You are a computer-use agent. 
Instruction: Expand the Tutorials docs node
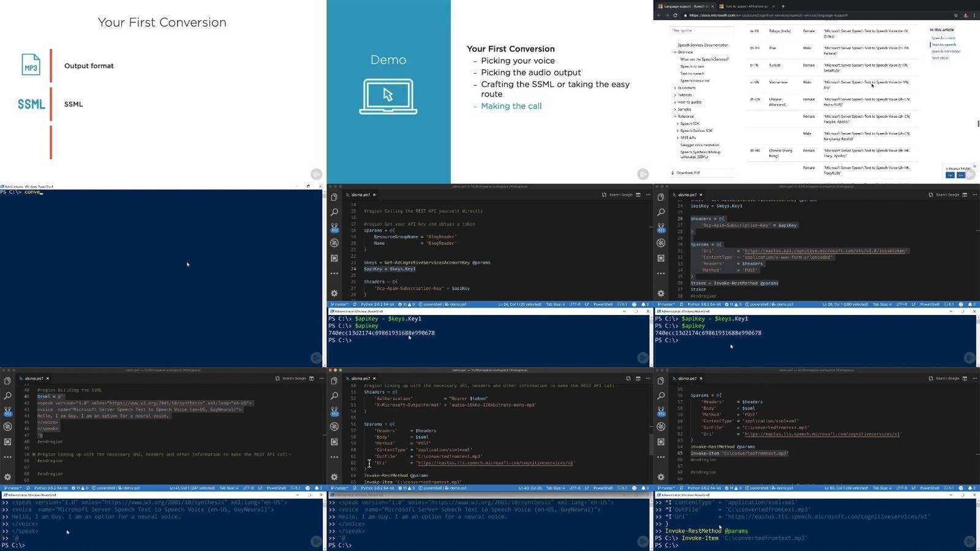676,95
